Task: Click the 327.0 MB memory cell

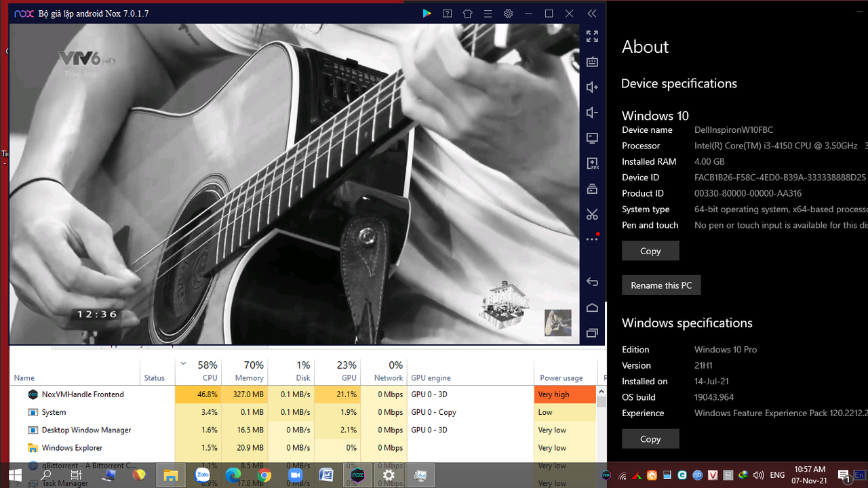Action: pos(244,394)
